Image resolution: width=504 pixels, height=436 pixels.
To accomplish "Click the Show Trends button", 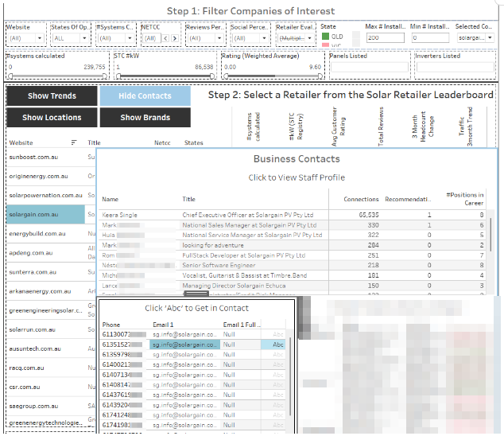I will [x=52, y=96].
